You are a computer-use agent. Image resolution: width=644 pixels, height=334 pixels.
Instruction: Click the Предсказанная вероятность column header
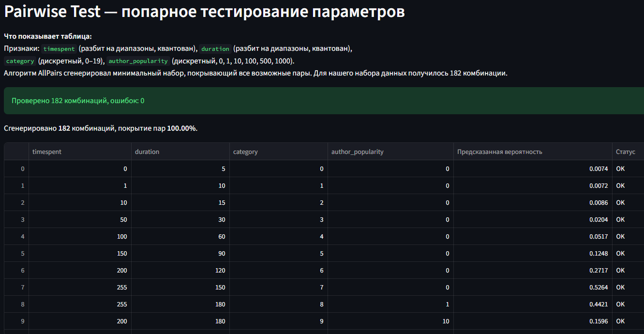[x=533, y=152]
